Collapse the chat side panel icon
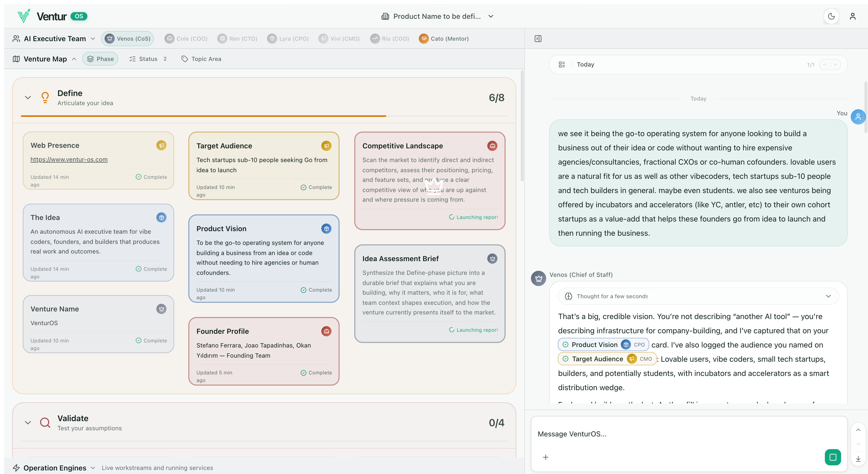Image resolution: width=868 pixels, height=474 pixels. 538,38
